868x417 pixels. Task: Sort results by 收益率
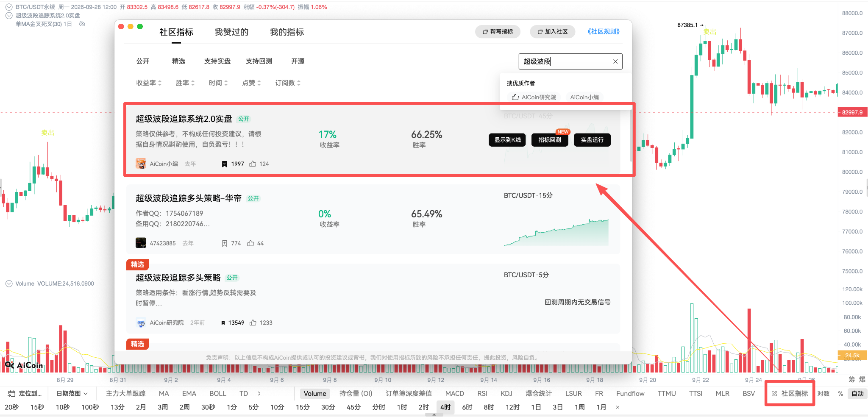click(x=149, y=83)
